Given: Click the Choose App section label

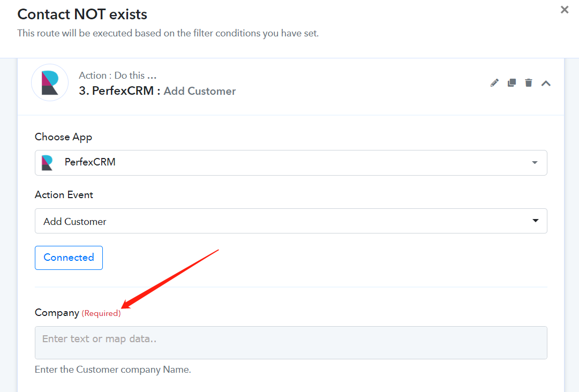Looking at the screenshot, I should pos(64,137).
